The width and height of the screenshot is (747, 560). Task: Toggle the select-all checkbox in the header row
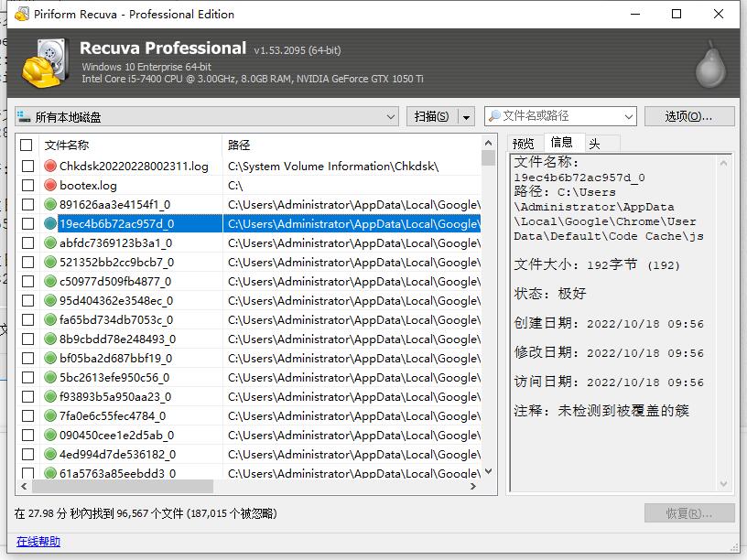click(27, 145)
